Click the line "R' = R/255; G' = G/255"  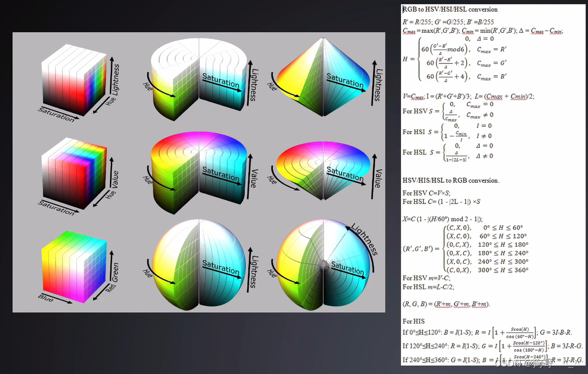pos(448,22)
